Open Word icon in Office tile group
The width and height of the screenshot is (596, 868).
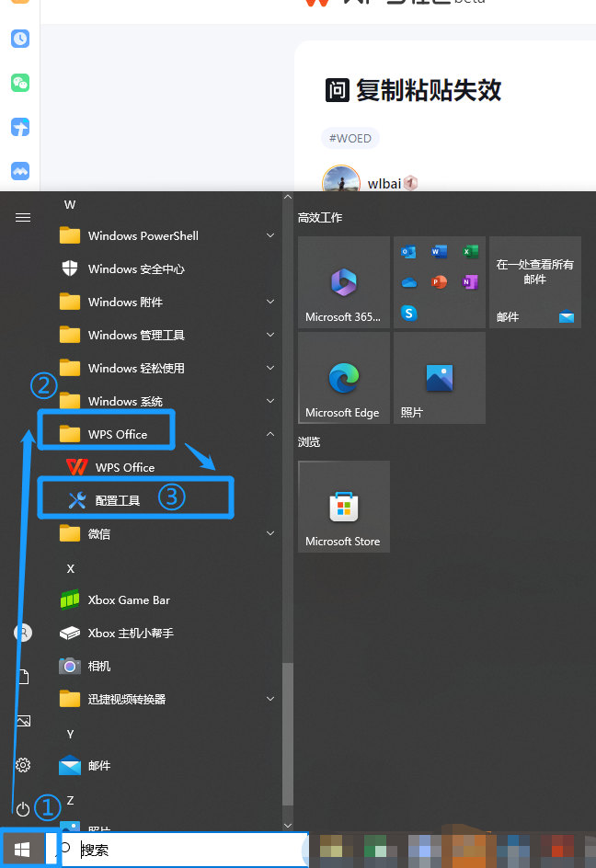440,252
